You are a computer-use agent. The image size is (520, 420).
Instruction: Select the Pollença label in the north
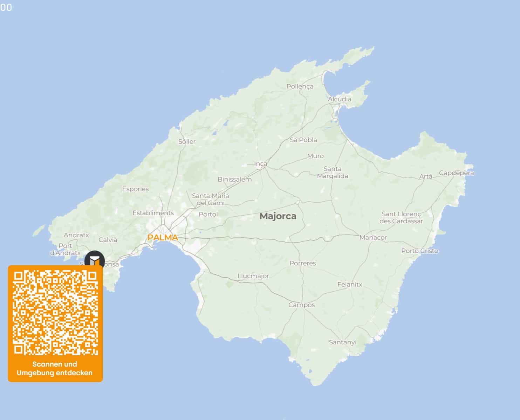click(297, 87)
